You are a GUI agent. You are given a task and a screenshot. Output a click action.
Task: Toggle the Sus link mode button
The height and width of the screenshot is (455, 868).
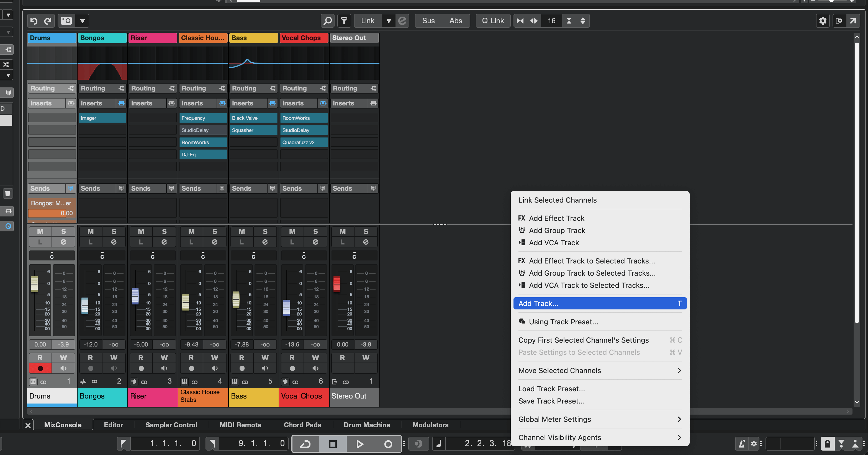pos(428,21)
